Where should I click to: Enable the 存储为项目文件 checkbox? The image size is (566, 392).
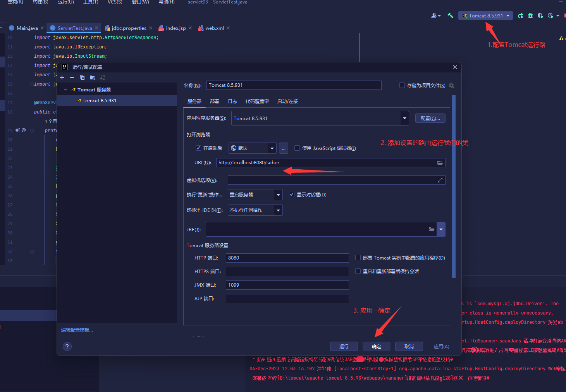pos(402,85)
